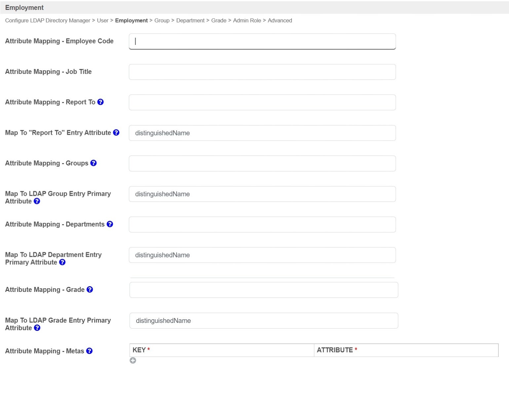Click help icon beside Departments mapping

pyautogui.click(x=110, y=224)
